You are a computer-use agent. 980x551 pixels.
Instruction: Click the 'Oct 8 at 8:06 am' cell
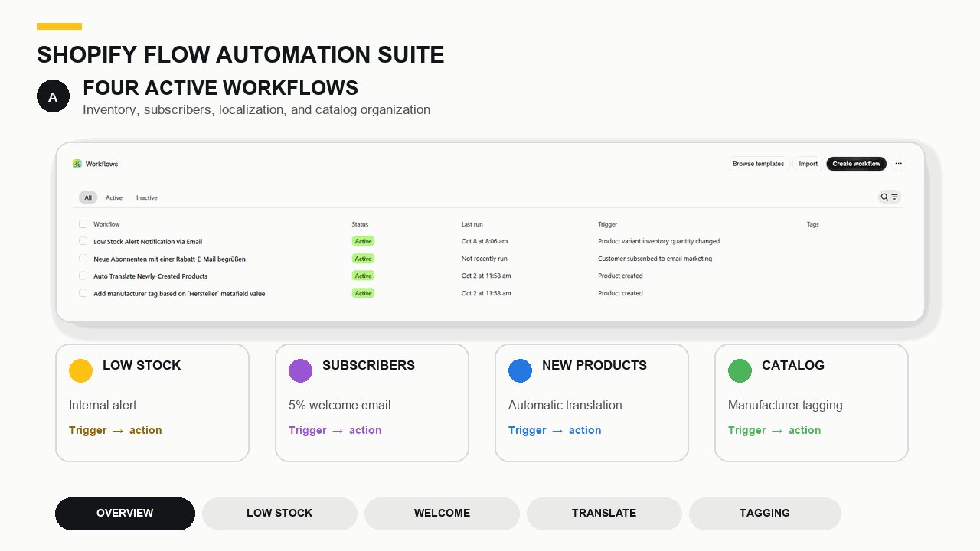click(485, 241)
